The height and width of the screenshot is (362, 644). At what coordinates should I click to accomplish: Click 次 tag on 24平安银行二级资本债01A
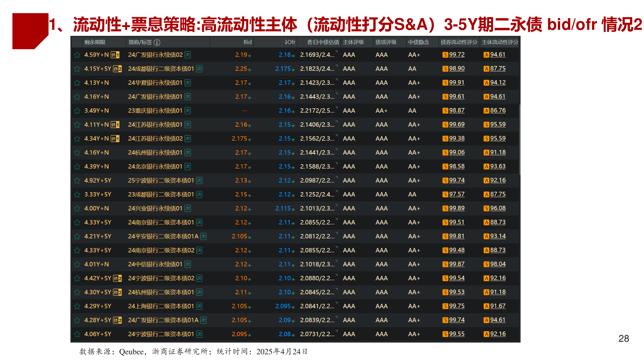[x=203, y=237]
